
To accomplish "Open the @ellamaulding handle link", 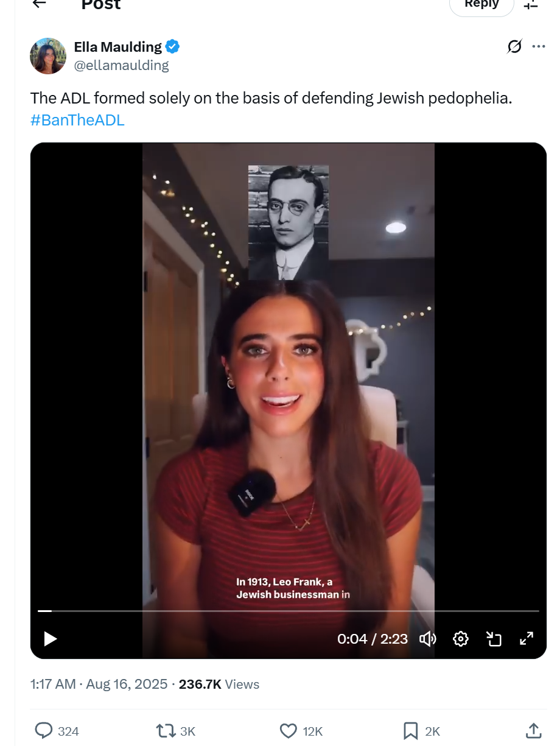I will tap(121, 65).
